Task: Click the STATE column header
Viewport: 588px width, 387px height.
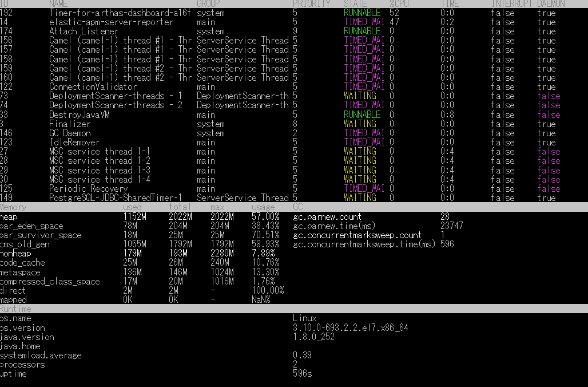Action: point(355,4)
